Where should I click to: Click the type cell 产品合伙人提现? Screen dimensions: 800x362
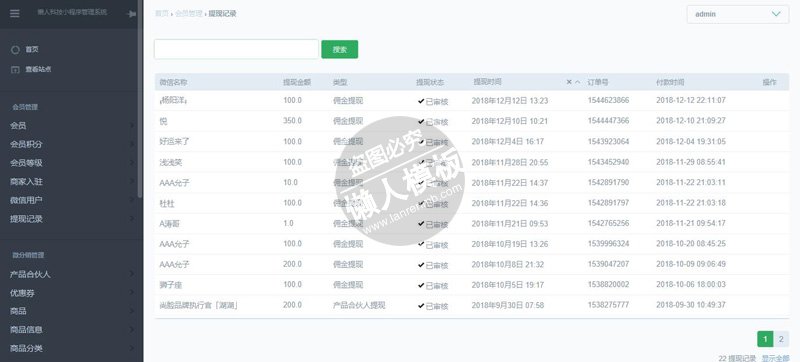(x=359, y=305)
